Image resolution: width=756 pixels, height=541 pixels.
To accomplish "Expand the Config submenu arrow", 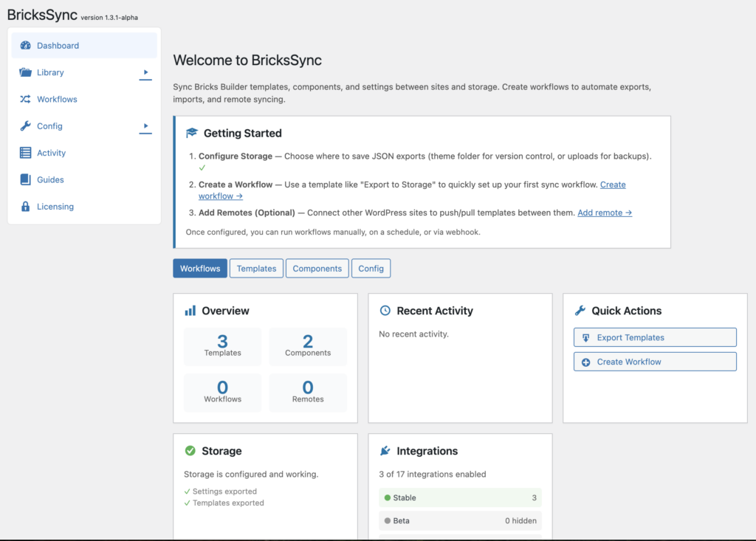I will coord(145,126).
